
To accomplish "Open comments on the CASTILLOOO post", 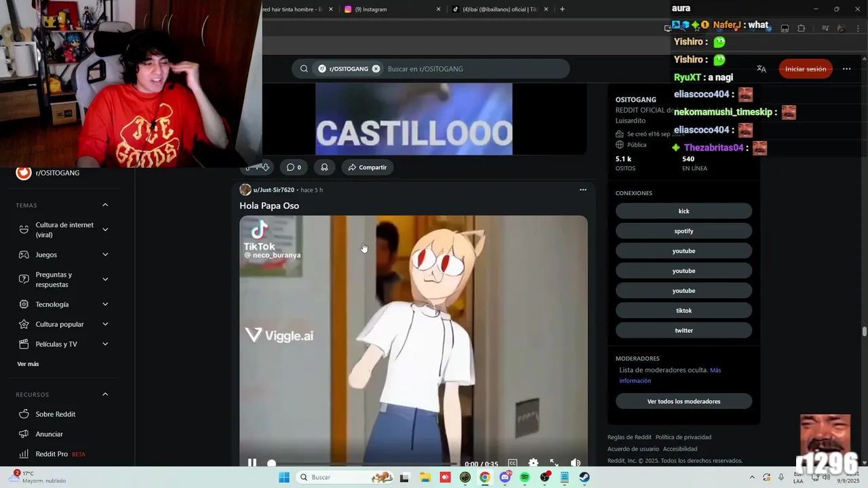I will 294,167.
